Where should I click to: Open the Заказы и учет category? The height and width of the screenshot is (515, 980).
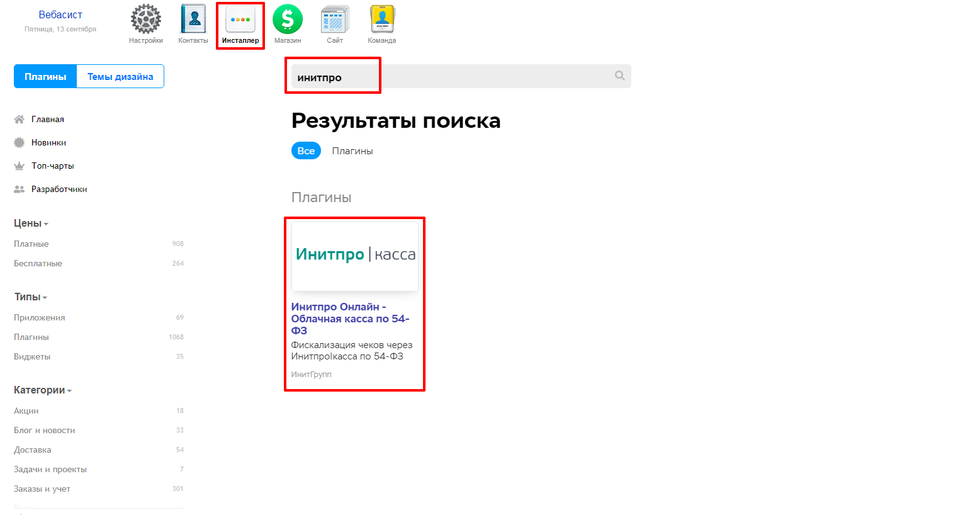click(42, 489)
